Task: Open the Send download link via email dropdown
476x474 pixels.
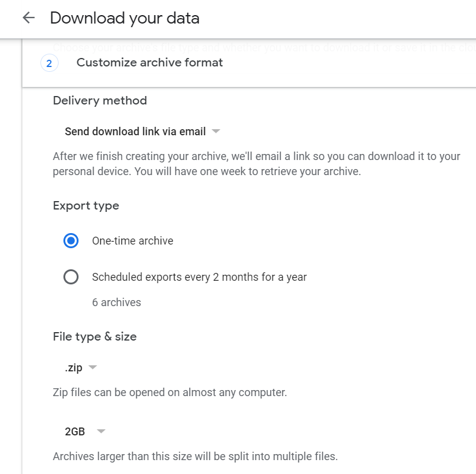Action: pyautogui.click(x=142, y=131)
